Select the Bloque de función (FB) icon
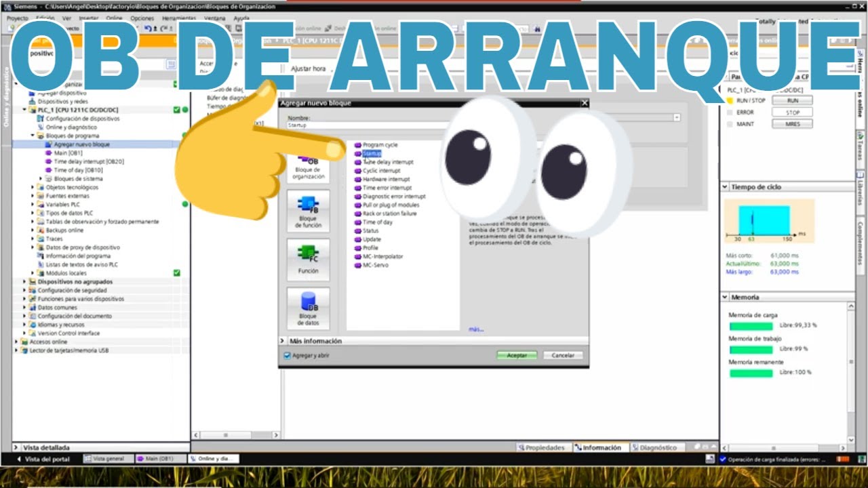This screenshot has height=488, width=868. point(308,211)
